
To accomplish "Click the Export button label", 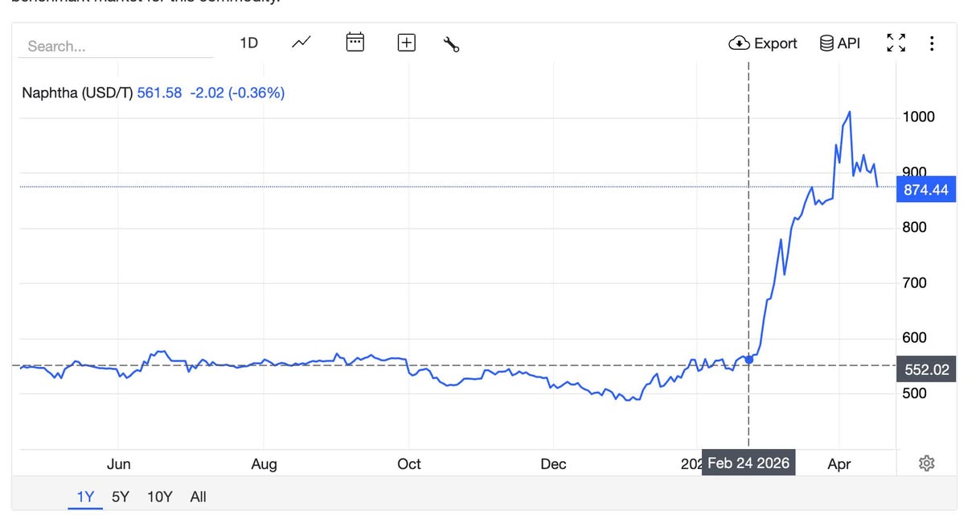I will (x=776, y=43).
